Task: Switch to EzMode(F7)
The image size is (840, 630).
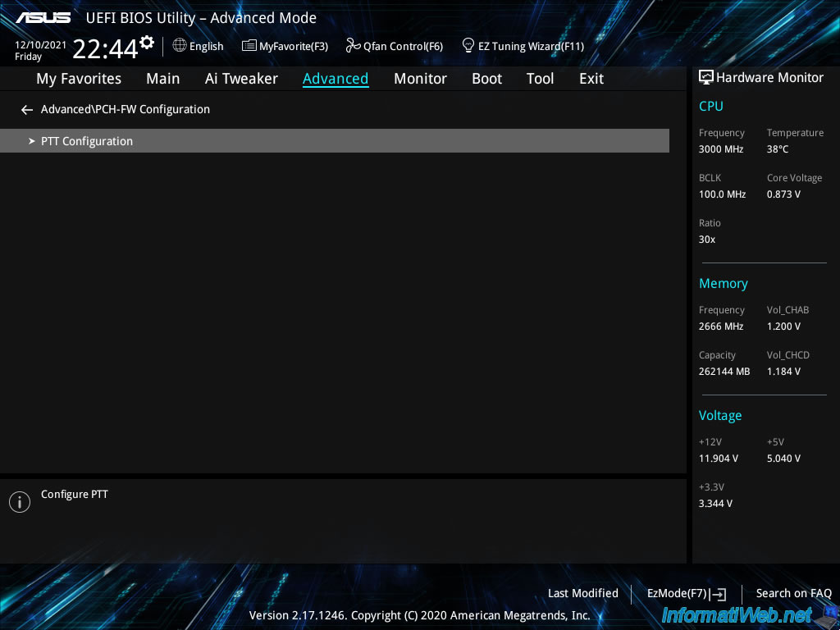Action: [x=678, y=594]
